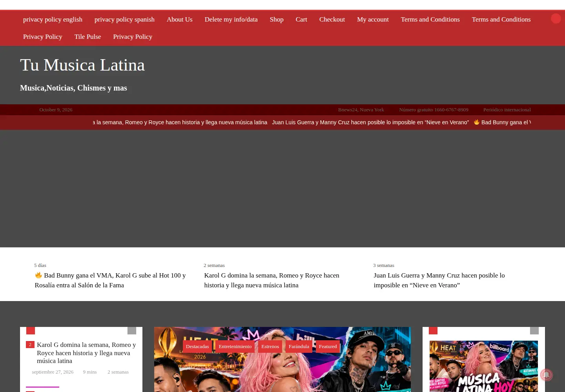The height and width of the screenshot is (392, 565).
Task: Go to Checkout in the menu
Action: pos(332,19)
